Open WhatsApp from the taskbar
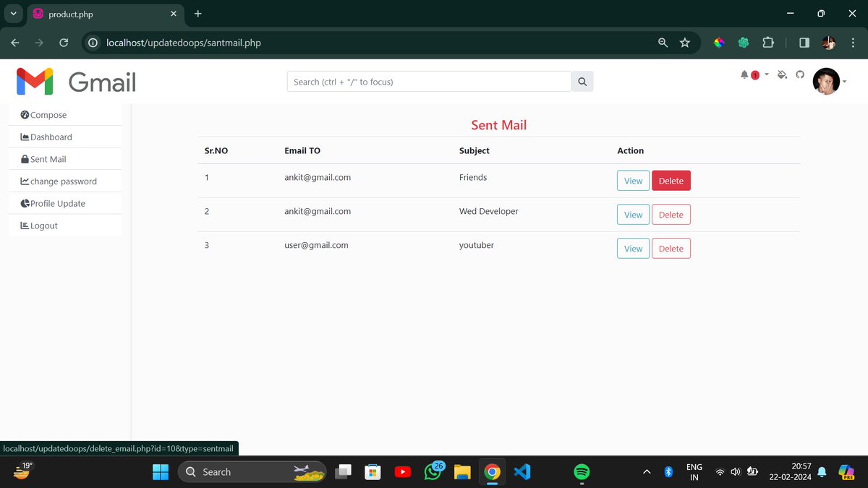Image resolution: width=868 pixels, height=488 pixels. click(433, 472)
